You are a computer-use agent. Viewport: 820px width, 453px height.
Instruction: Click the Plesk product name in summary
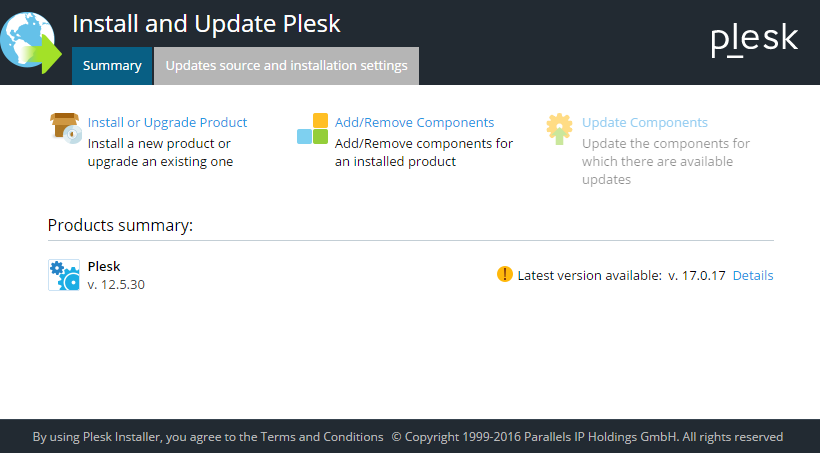click(104, 266)
